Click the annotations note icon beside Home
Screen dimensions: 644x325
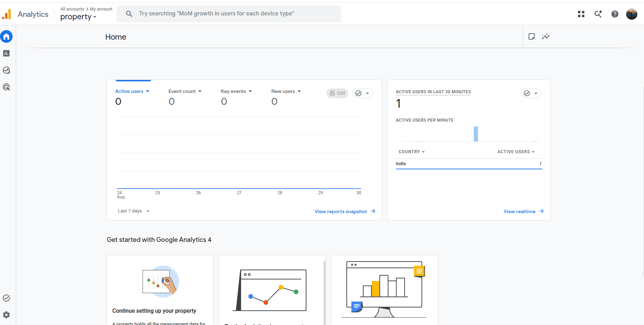(x=532, y=36)
